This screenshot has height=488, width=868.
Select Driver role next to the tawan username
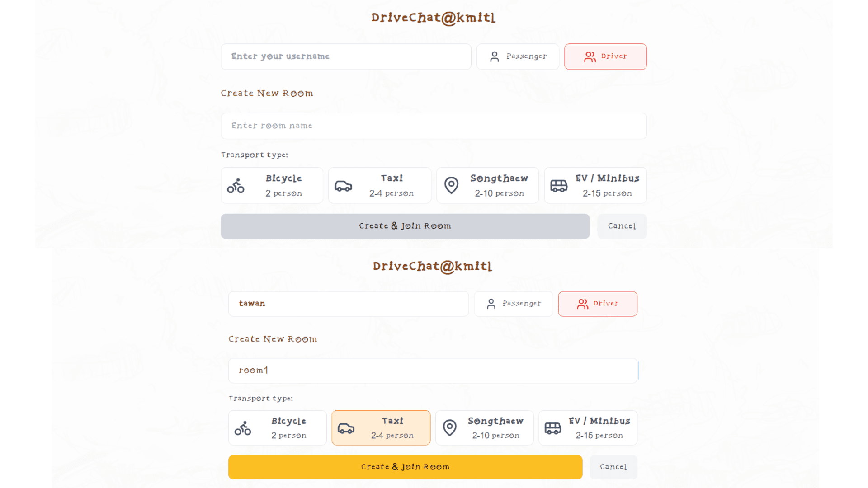coord(597,304)
